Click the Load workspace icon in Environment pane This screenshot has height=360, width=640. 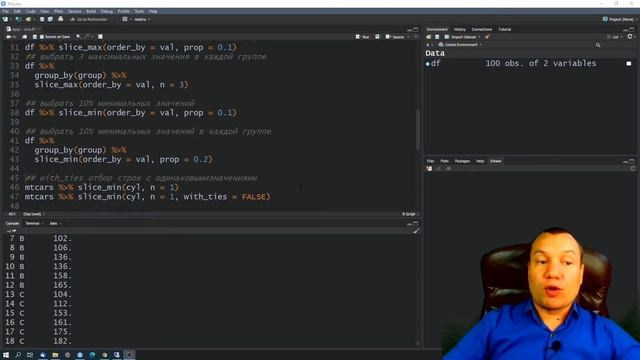429,37
